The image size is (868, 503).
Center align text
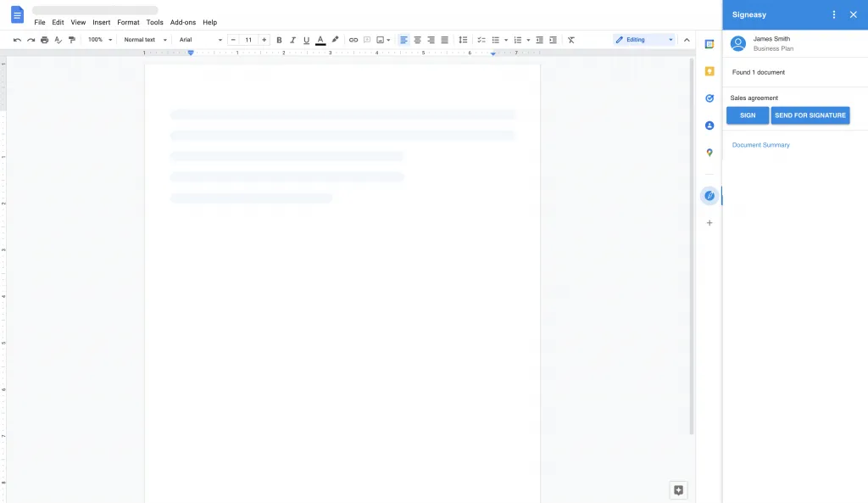[x=417, y=40]
